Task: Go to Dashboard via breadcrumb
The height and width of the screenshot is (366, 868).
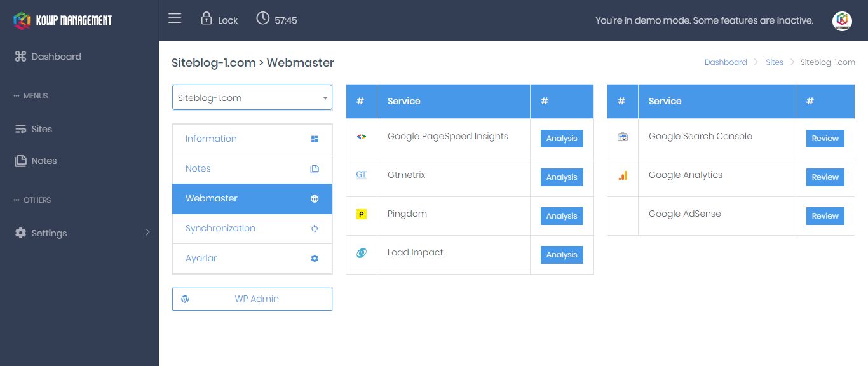Action: click(726, 62)
